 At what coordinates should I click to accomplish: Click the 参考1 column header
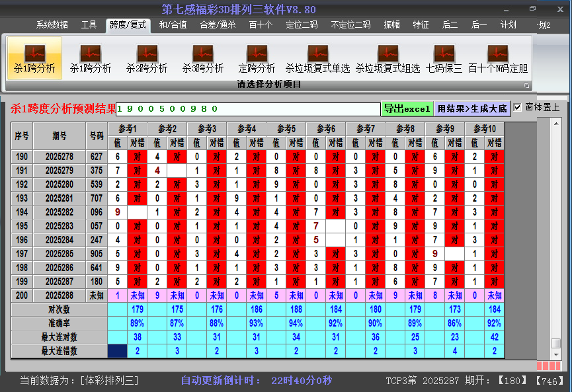coord(128,128)
